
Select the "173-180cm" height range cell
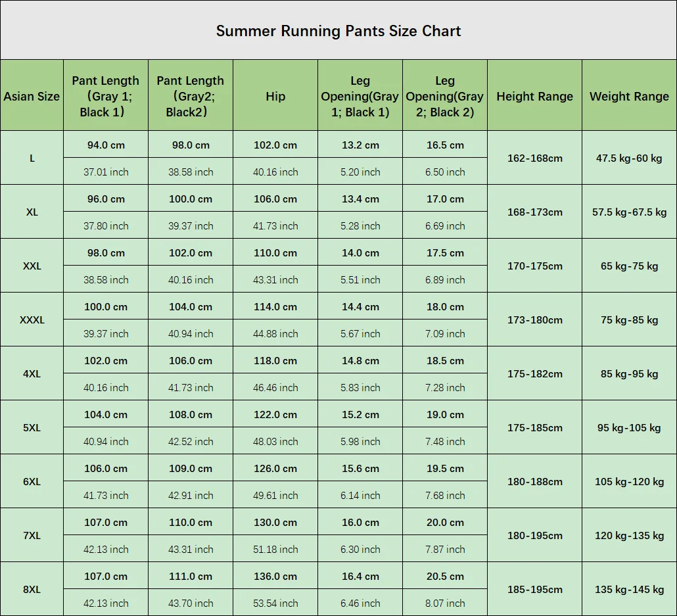coord(535,320)
